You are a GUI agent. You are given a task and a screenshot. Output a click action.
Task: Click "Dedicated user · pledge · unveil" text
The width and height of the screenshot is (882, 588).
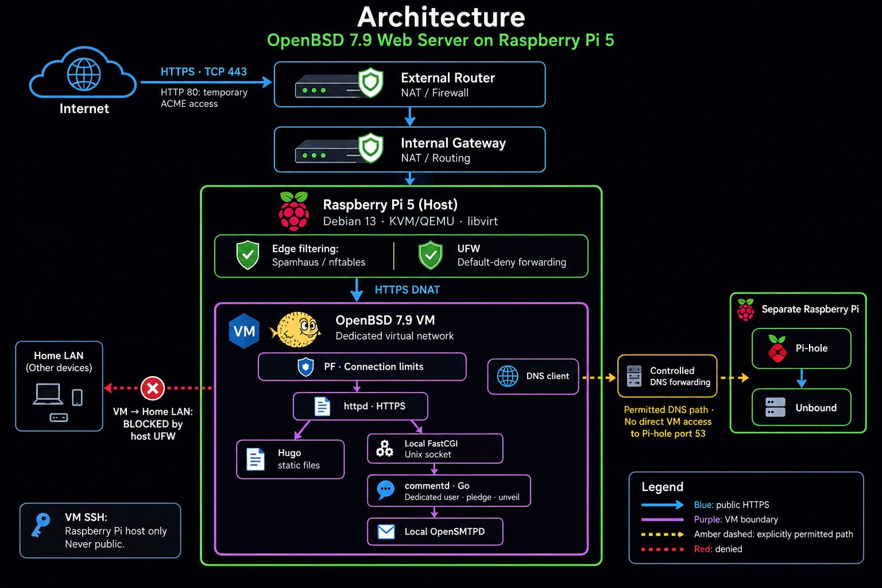[x=462, y=497]
